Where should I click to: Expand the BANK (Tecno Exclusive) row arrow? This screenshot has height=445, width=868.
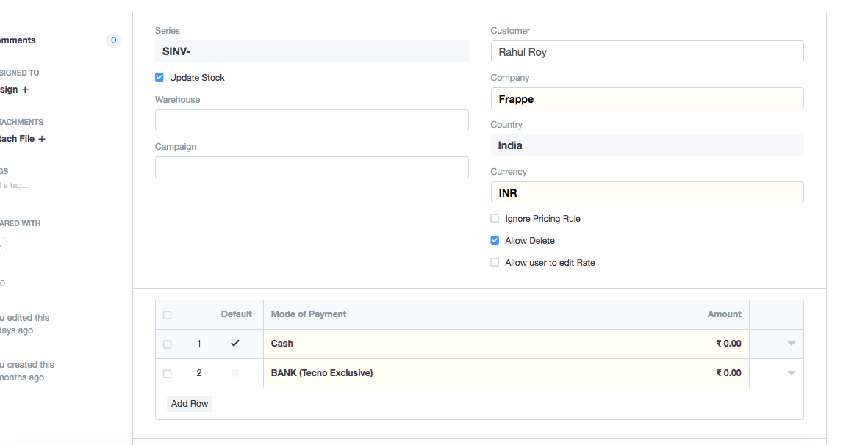tap(791, 373)
